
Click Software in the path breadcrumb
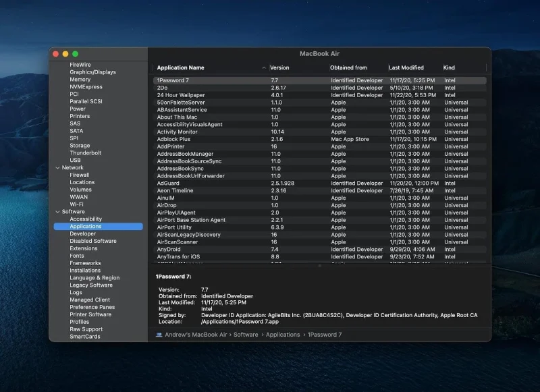(x=246, y=335)
